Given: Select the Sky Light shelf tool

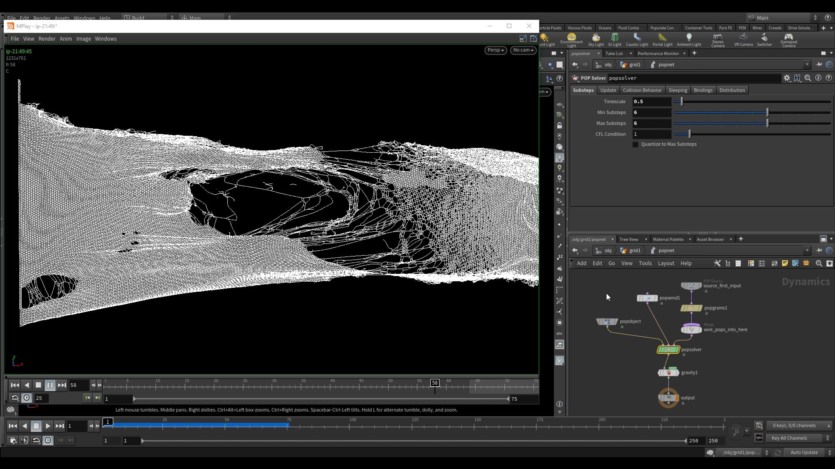Looking at the screenshot, I should tap(596, 39).
